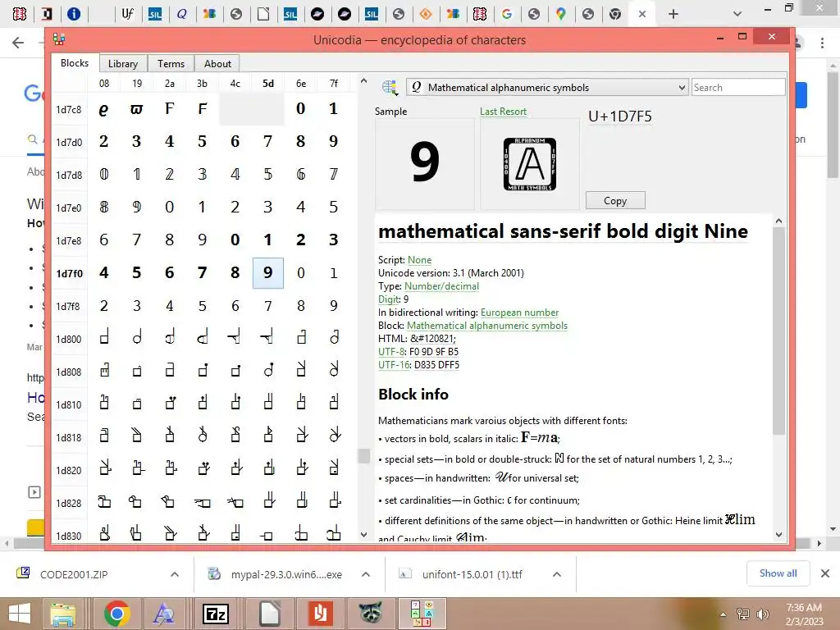Image resolution: width=840 pixels, height=630 pixels.
Task: Open the Script None link
Action: 419,260
